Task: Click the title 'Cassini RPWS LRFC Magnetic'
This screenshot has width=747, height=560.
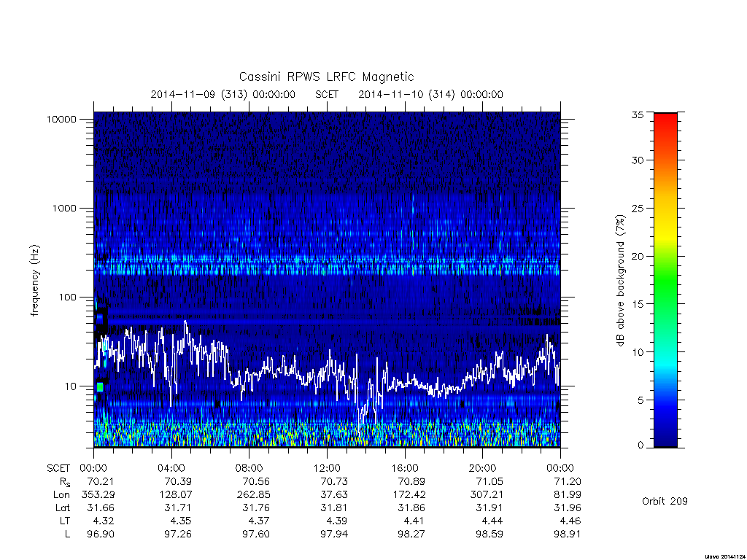Action: coord(326,77)
